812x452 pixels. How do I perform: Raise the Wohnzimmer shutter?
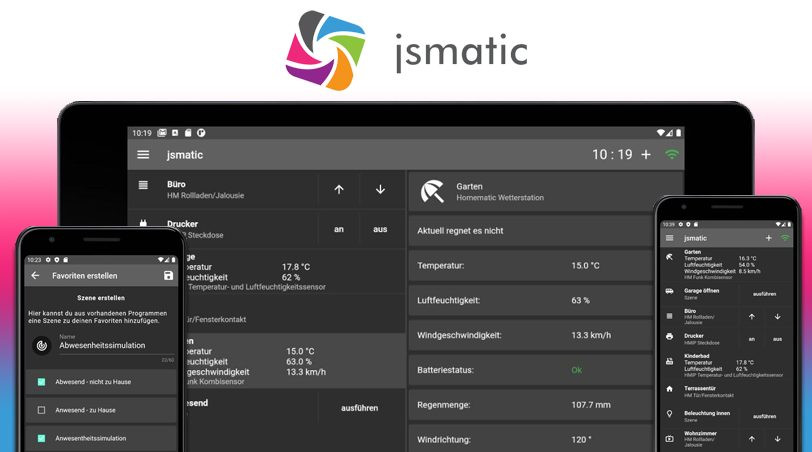click(x=752, y=439)
